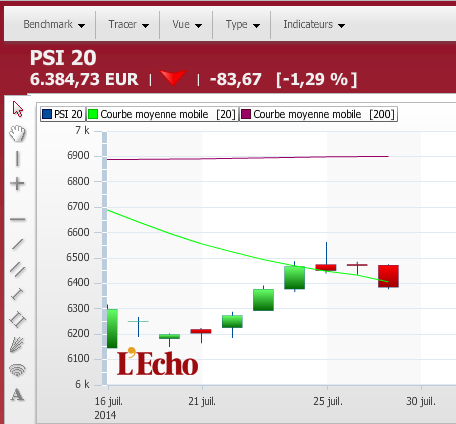Image resolution: width=456 pixels, height=424 pixels.
Task: Open the Tracer dropdown menu
Action: point(128,24)
